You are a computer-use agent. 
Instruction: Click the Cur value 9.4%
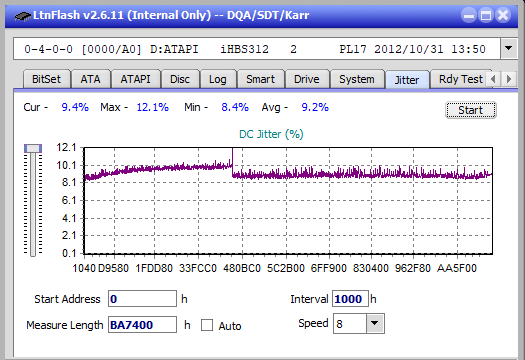(75, 107)
